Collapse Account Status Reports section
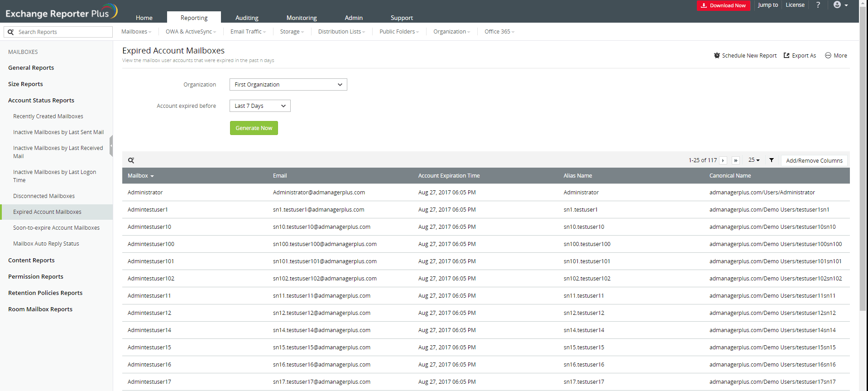868x391 pixels. coord(41,101)
